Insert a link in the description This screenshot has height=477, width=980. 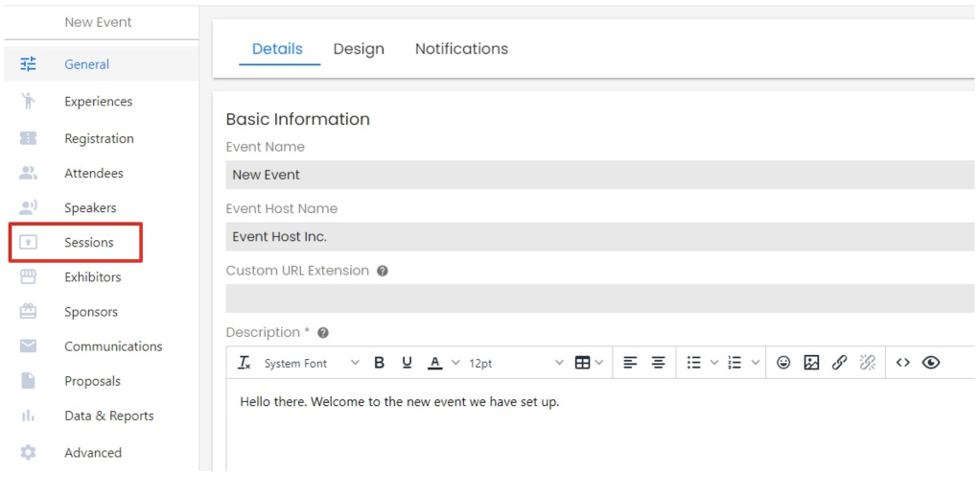tap(839, 363)
